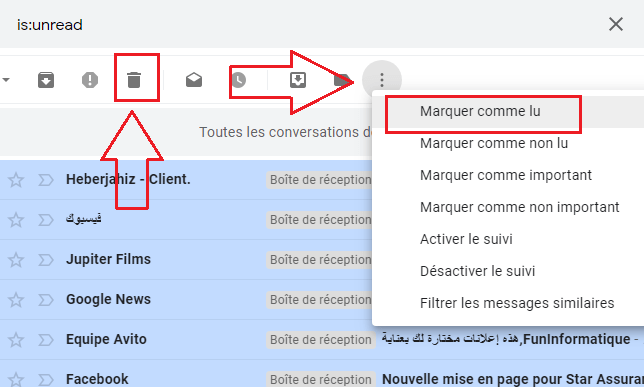Click the trash Delete icon
The width and height of the screenshot is (644, 387).
134,80
